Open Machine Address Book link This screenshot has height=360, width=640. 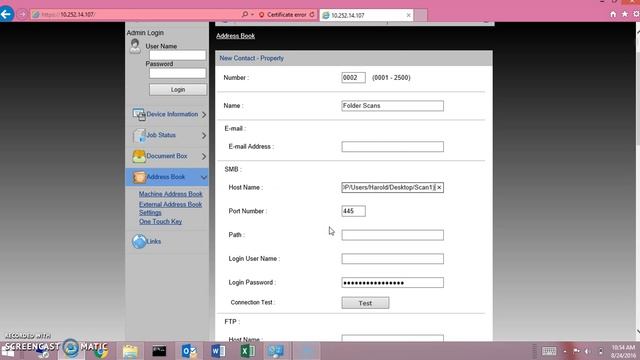[x=171, y=194]
